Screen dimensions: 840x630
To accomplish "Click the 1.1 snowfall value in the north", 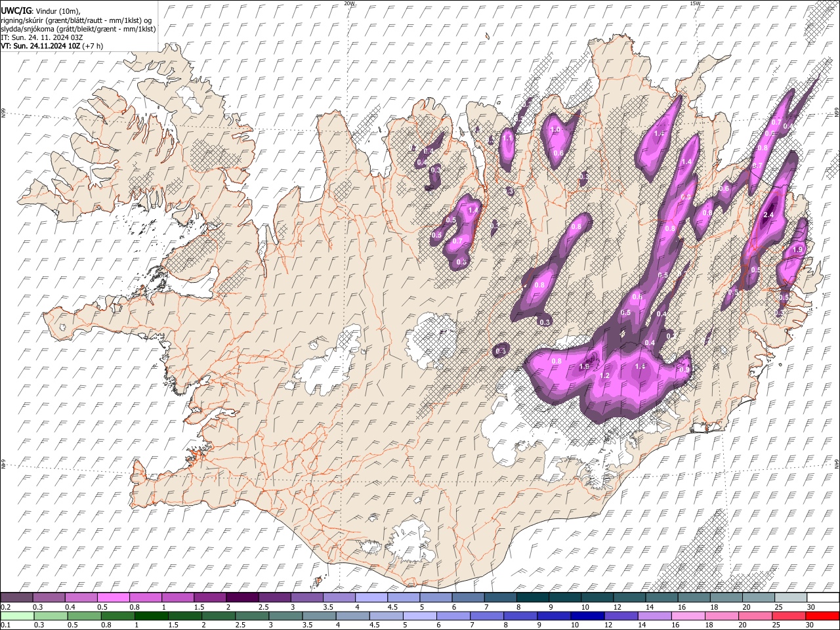I will pos(507,138).
